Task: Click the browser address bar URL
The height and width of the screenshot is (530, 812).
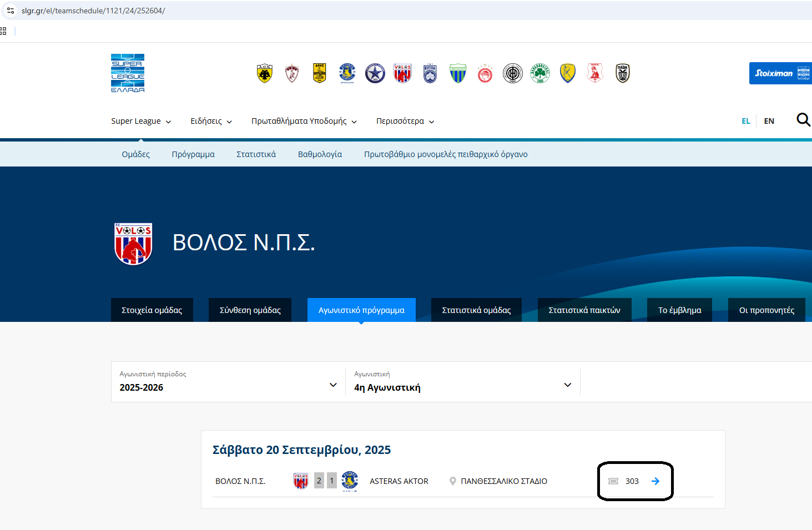Action: pos(93,11)
